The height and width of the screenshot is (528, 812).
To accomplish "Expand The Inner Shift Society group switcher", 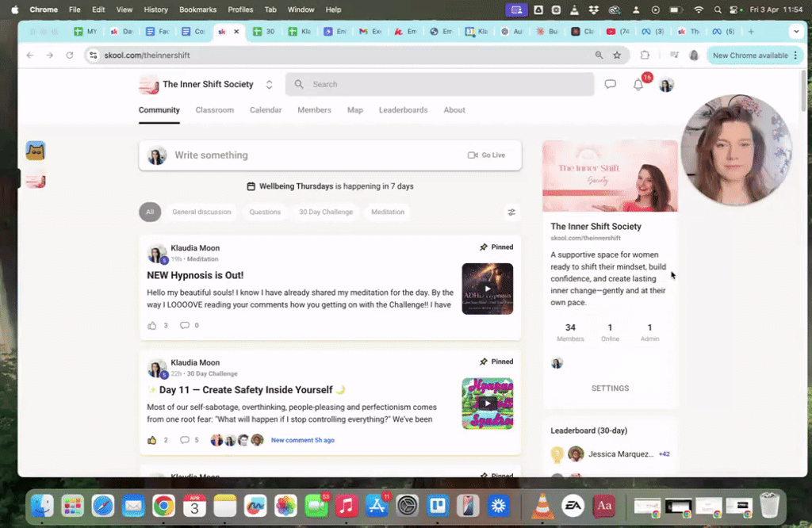I will 270,84.
